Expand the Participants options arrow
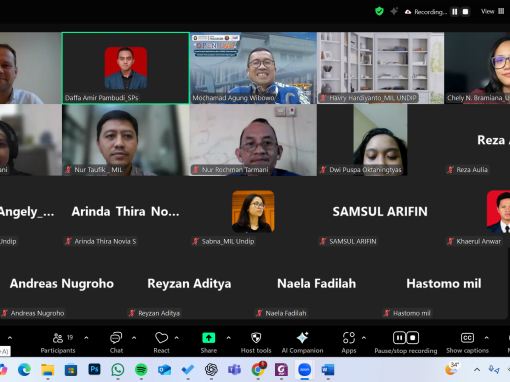The image size is (510, 382). click(x=86, y=338)
